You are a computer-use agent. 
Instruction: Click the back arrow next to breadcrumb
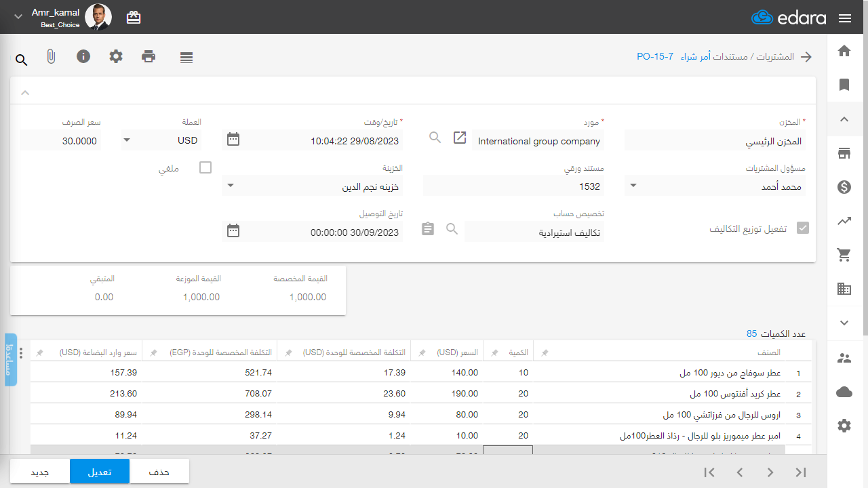[x=806, y=57]
